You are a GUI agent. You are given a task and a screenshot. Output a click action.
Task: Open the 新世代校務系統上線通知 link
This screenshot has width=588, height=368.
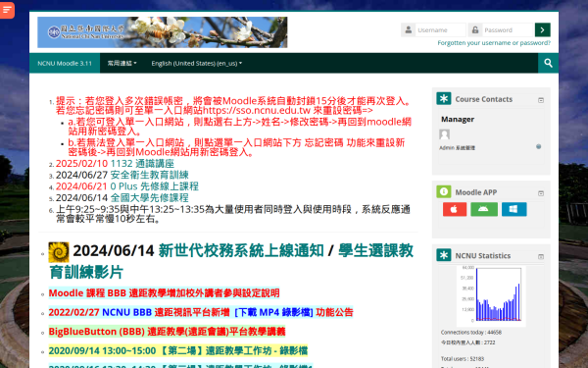point(241,250)
